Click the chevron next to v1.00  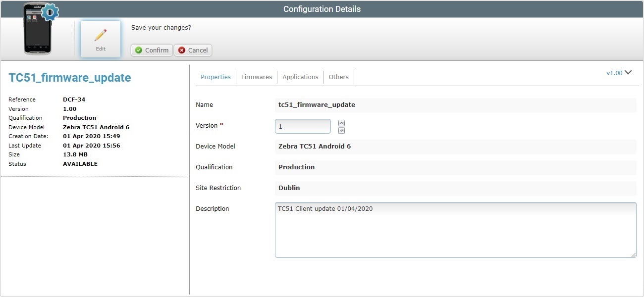628,72
